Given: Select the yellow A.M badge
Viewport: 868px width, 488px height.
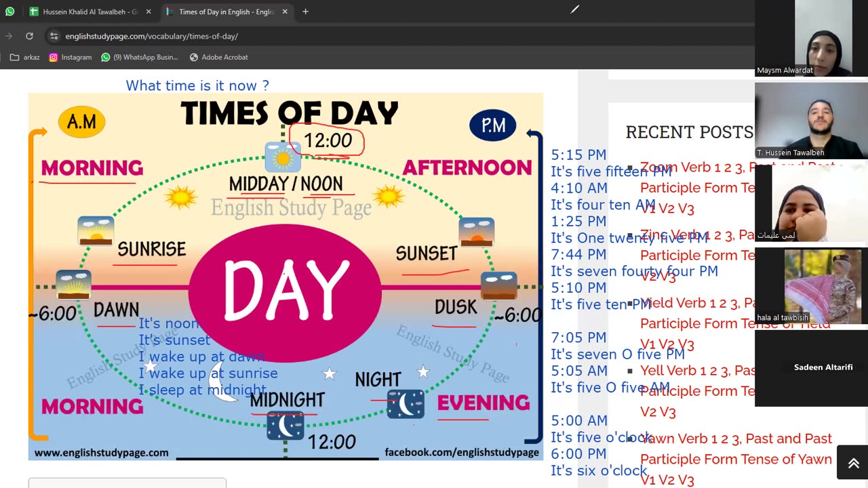Looking at the screenshot, I should click(x=82, y=122).
